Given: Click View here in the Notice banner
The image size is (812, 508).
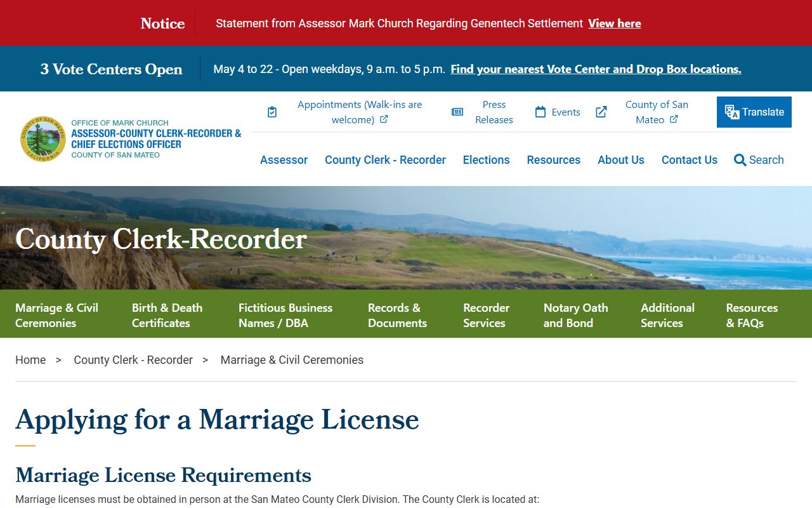Looking at the screenshot, I should coord(614,23).
